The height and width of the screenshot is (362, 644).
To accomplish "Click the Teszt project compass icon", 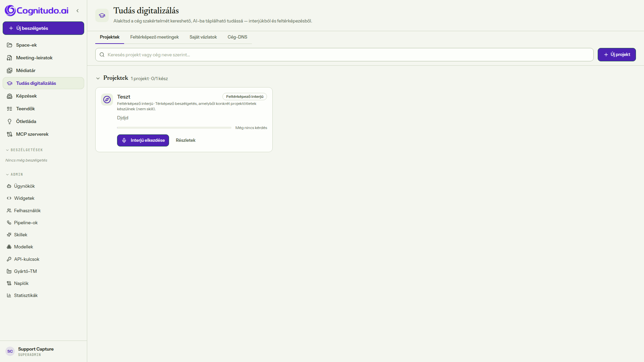I will (x=107, y=100).
